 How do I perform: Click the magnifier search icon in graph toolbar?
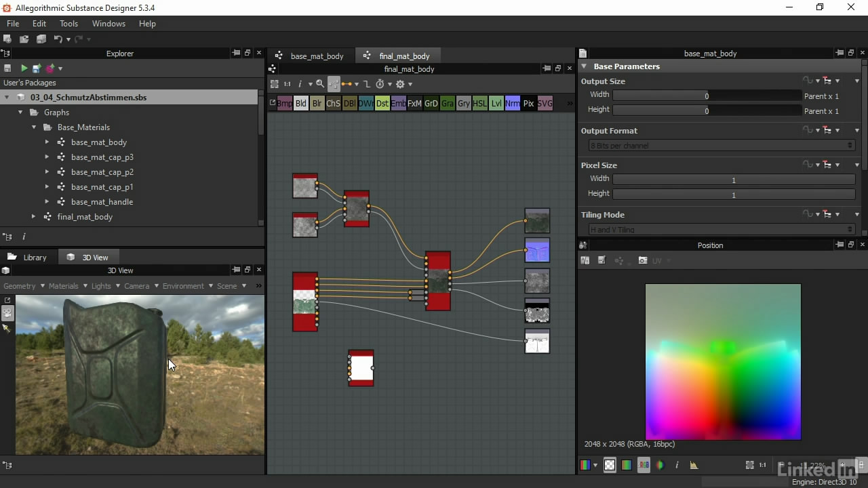pyautogui.click(x=320, y=84)
